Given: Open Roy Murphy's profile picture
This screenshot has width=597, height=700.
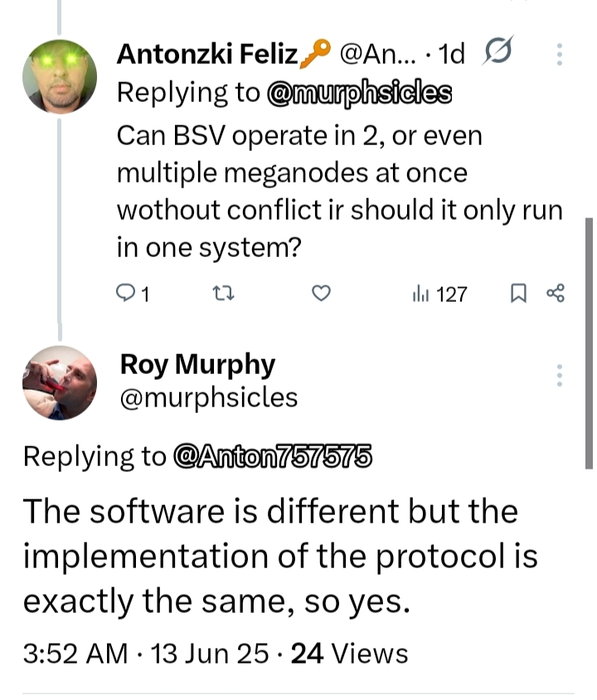Looking at the screenshot, I should pos(60,383).
